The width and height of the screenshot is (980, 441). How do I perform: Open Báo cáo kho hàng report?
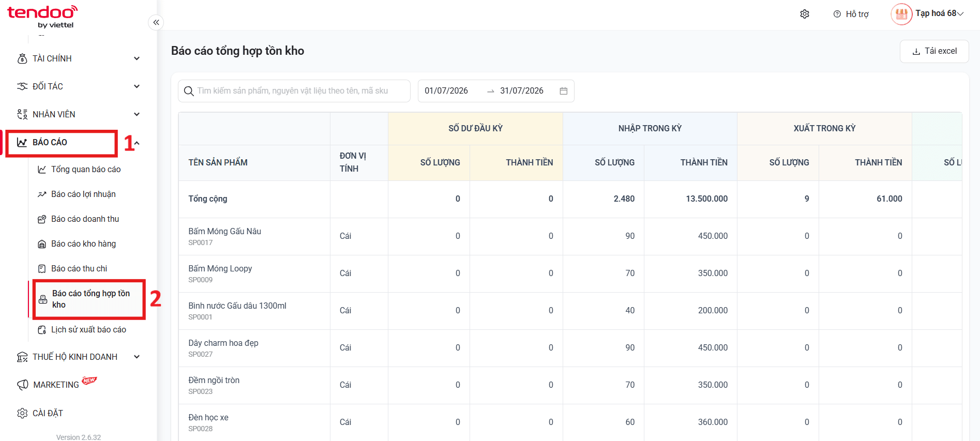(83, 244)
